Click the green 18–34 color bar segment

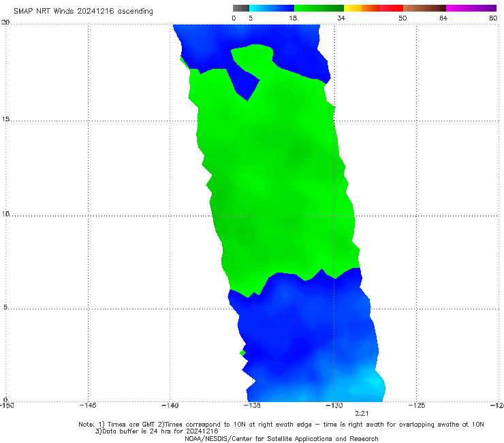coord(319,8)
